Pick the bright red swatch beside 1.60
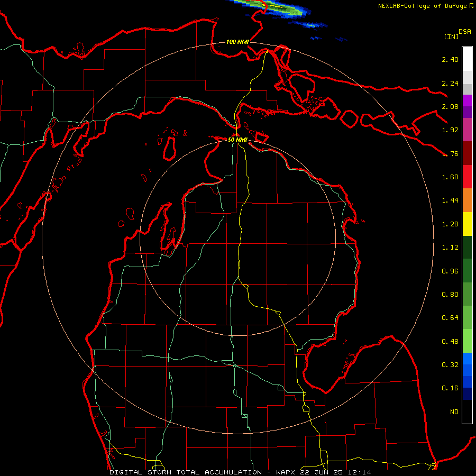Screen dimensions: 476x476 tap(467, 177)
